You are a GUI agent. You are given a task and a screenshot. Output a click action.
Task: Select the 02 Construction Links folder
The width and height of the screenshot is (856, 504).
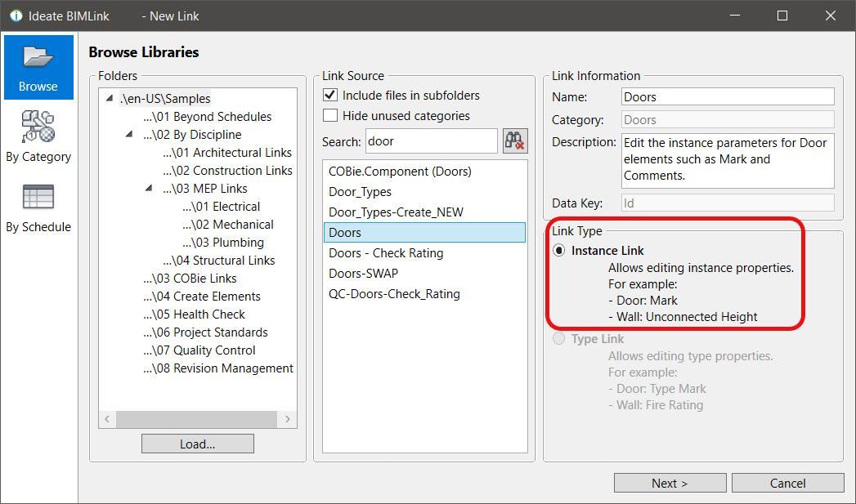227,171
